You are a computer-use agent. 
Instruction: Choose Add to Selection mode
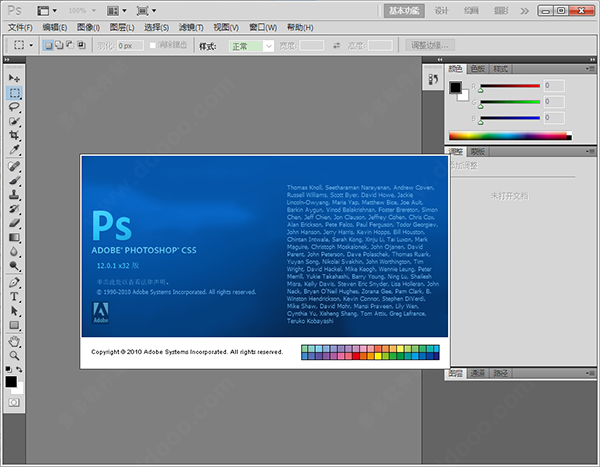tap(59, 45)
